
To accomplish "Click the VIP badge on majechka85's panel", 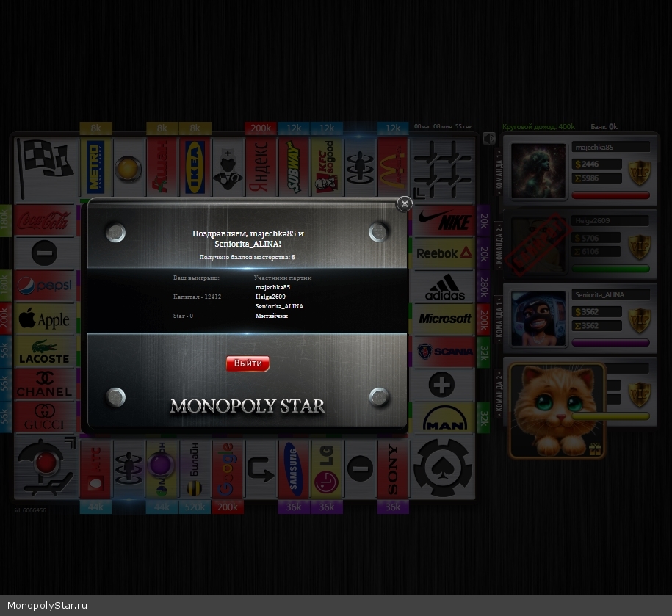I will point(640,173).
